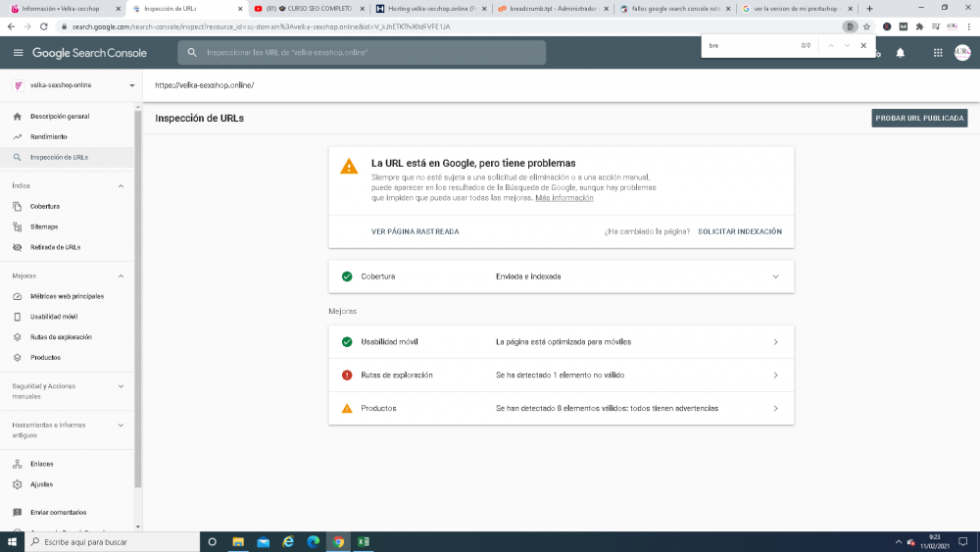Open the Google apps grid
Viewport: 980px width, 552px height.
[938, 53]
